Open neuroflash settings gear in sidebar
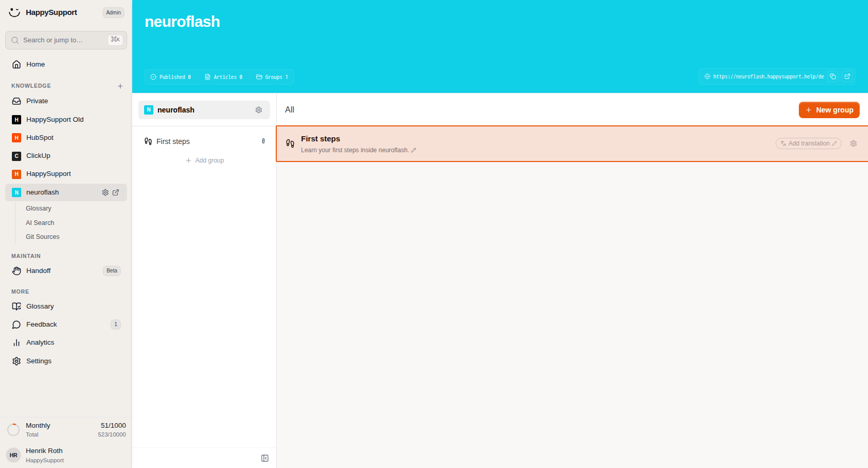Screen dimensions: 868x468 click(x=105, y=192)
